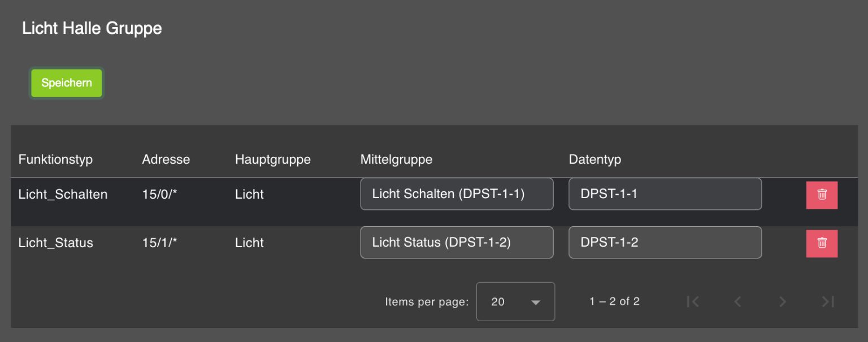The width and height of the screenshot is (868, 342).
Task: Jump to the last page of results
Action: point(827,301)
